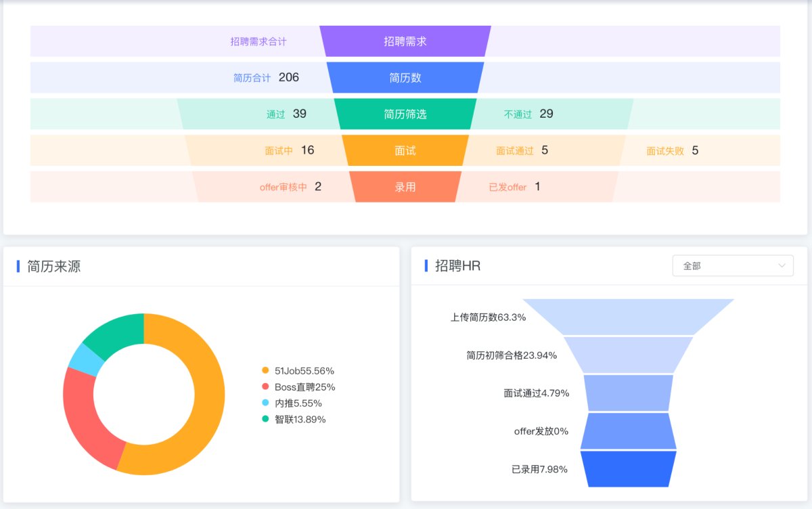Viewport: 812px width, 509px height.
Task: Click the green 简历筛选 funnel block
Action: tap(405, 114)
